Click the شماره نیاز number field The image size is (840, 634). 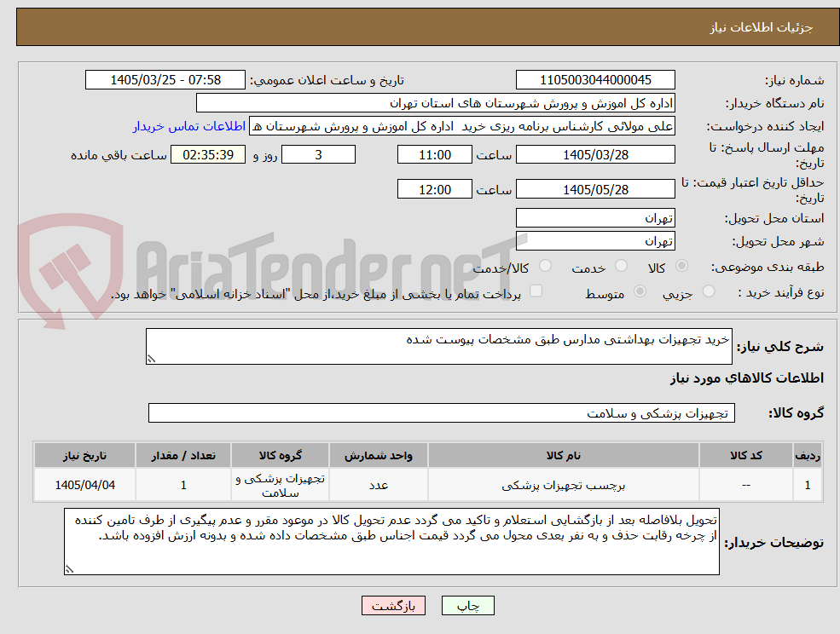click(595, 80)
